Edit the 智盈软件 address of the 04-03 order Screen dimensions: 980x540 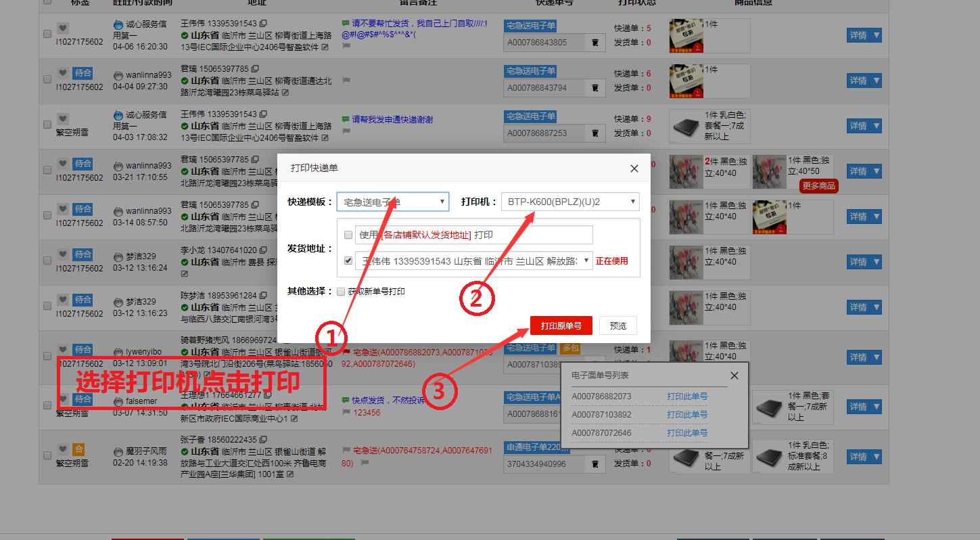click(x=325, y=138)
